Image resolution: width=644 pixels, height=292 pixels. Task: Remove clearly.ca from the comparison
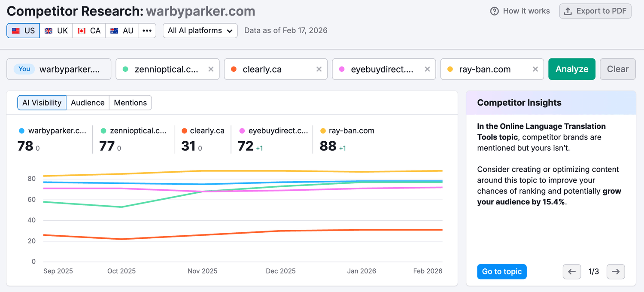(x=319, y=69)
